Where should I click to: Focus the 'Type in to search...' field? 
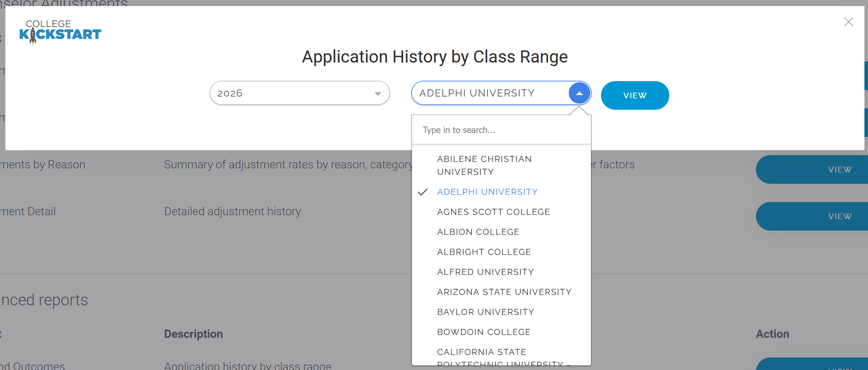coord(501,130)
